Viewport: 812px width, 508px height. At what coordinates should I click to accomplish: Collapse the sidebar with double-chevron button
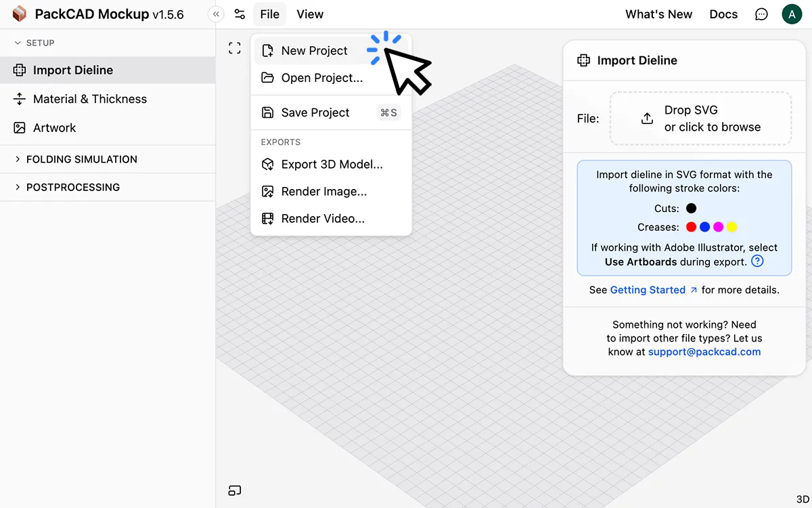coord(216,14)
